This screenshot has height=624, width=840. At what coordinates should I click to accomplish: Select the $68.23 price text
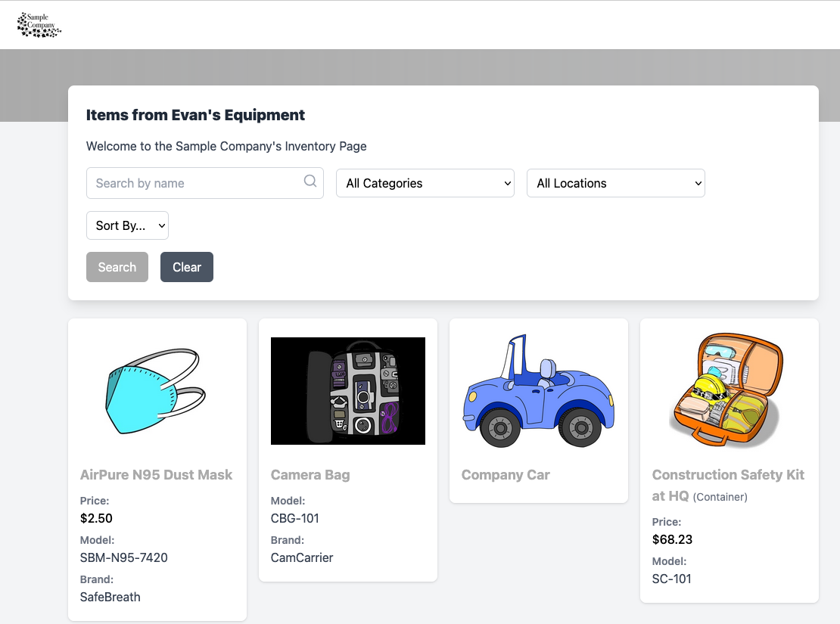point(672,539)
